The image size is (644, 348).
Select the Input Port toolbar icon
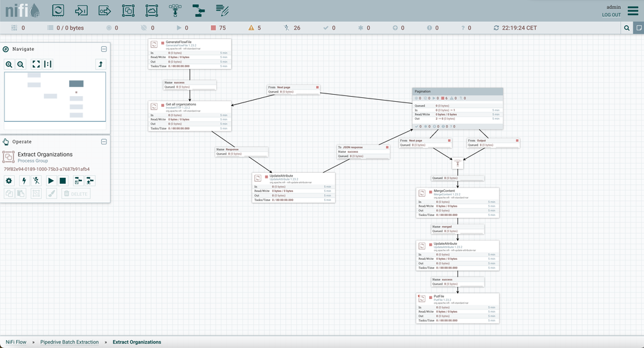click(81, 10)
